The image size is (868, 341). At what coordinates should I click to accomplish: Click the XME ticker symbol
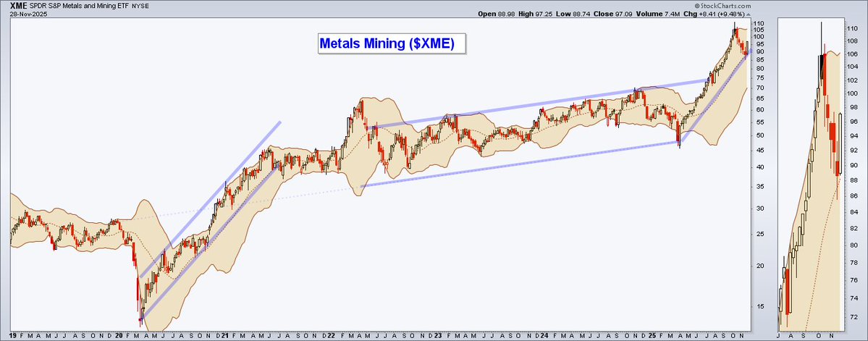point(18,7)
